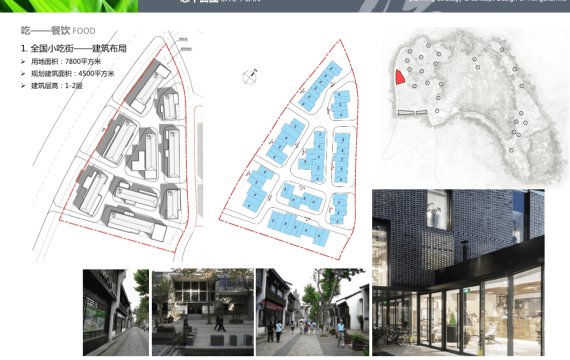Image resolution: width=570 pixels, height=360 pixels.
Task: Click the north arrow compass symbol
Action: click(250, 77)
